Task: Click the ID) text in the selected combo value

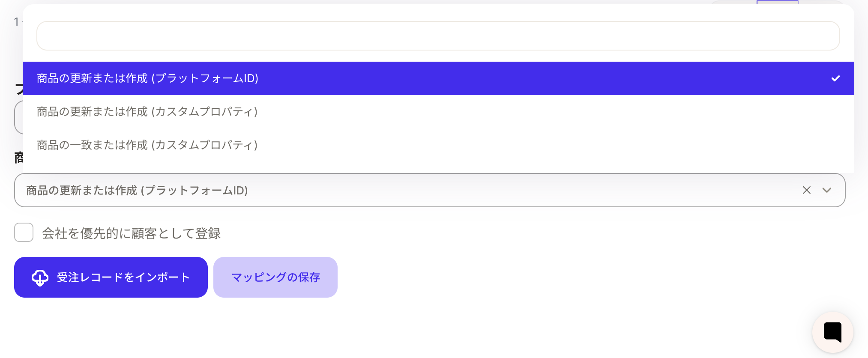Action: [x=240, y=191]
